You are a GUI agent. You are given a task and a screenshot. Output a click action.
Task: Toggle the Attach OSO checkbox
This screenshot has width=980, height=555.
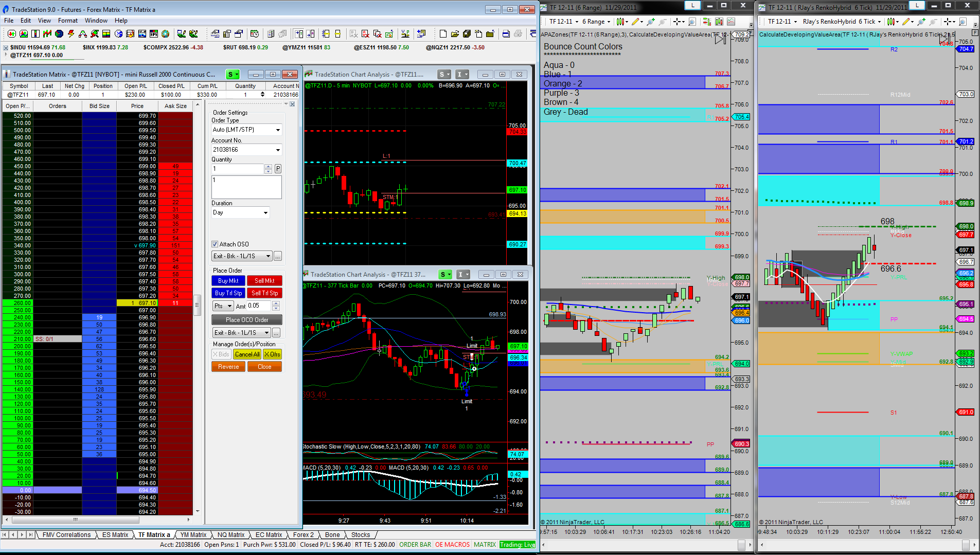coord(215,244)
